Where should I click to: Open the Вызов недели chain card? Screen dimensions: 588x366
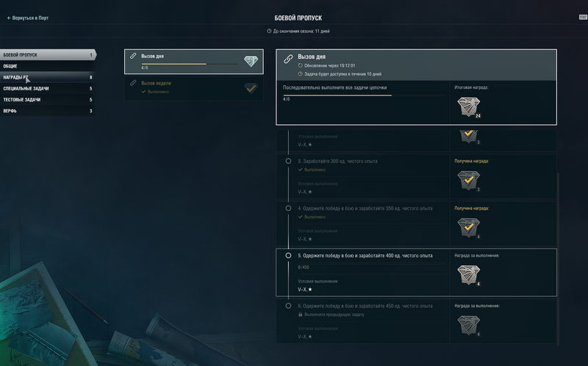pos(194,88)
